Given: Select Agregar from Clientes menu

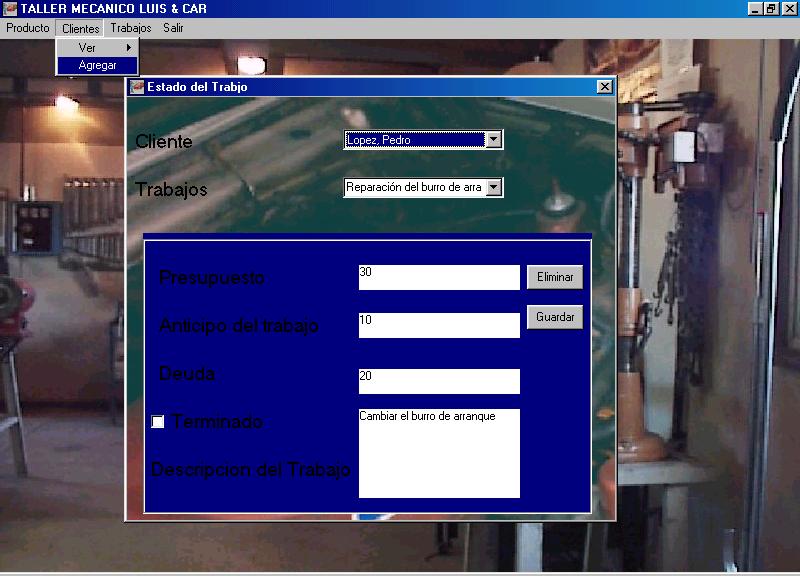Looking at the screenshot, I should (x=97, y=65).
